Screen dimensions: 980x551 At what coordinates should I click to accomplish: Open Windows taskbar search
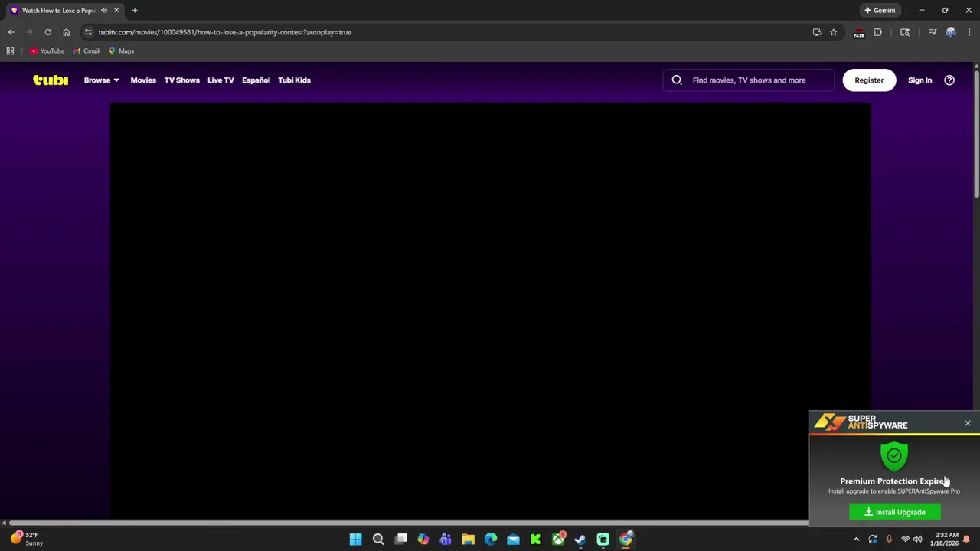(378, 540)
